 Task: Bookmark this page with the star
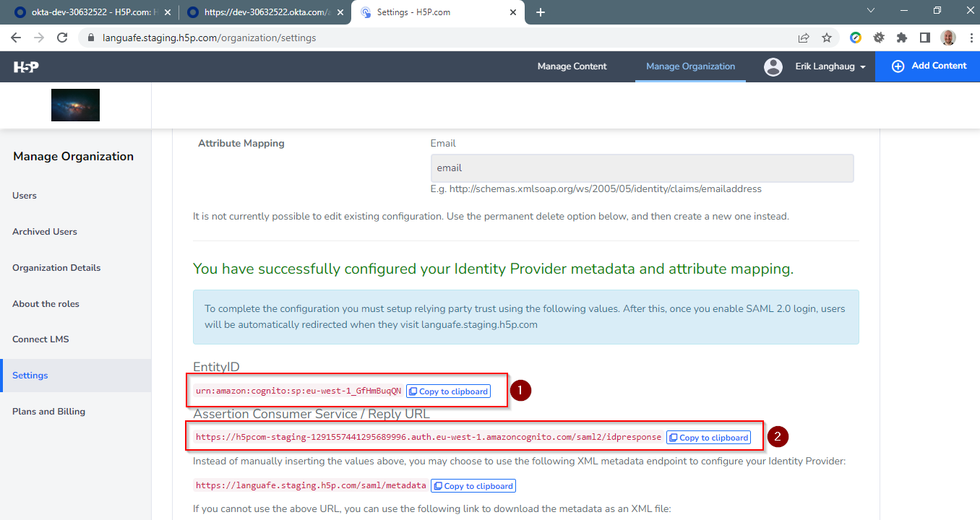827,38
